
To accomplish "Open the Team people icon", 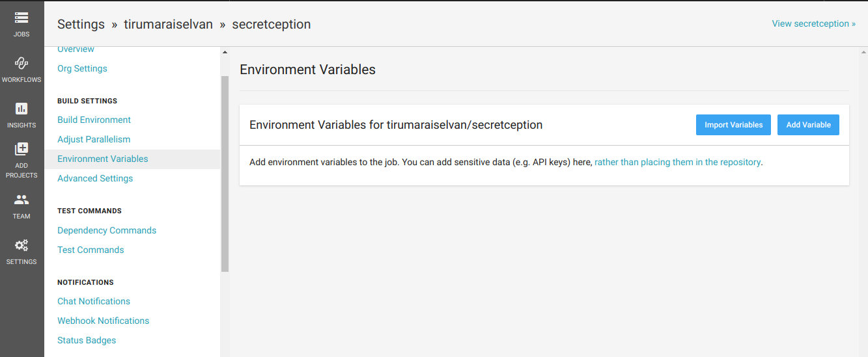I will click(21, 200).
